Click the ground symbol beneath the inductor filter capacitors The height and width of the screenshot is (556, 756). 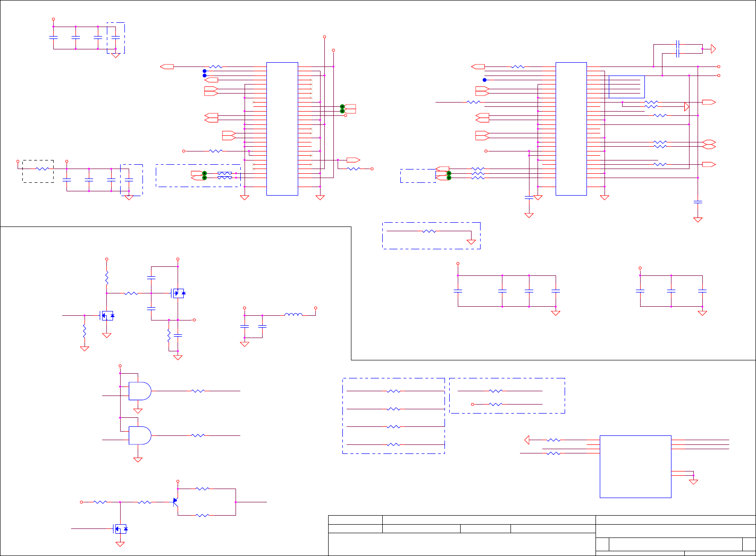[245, 344]
